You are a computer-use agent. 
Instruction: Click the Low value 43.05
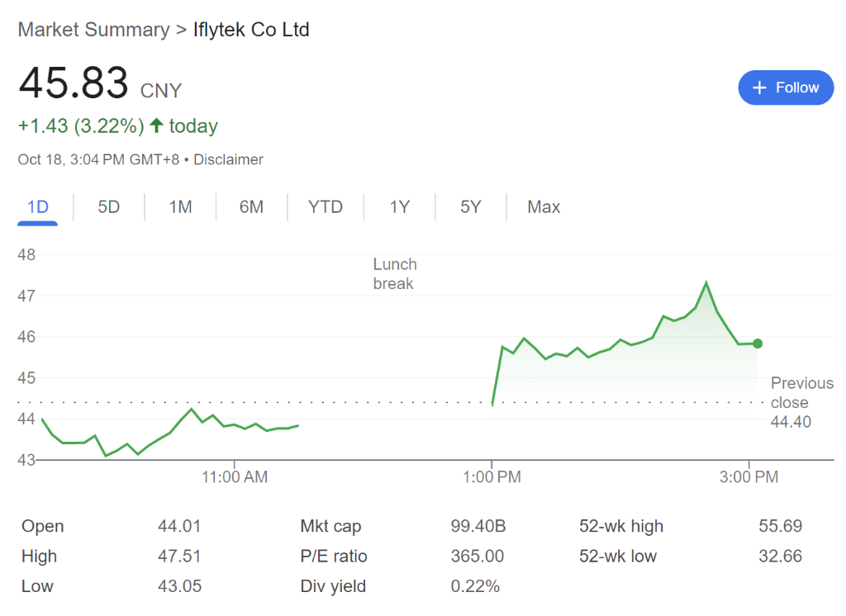pos(179,586)
